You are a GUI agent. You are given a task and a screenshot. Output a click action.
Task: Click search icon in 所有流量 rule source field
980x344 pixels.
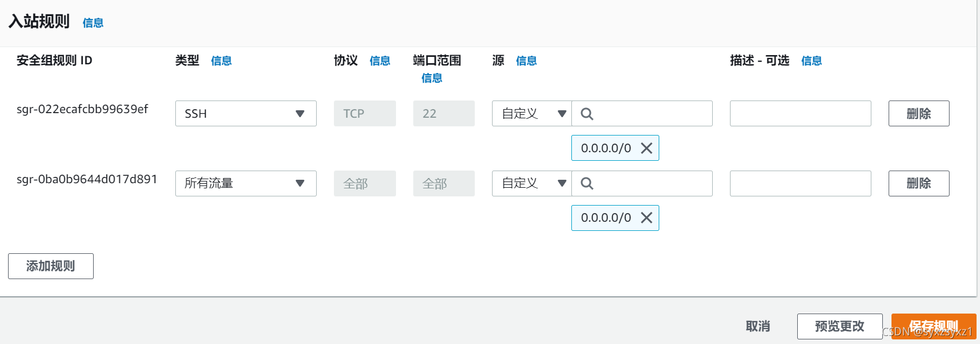(x=587, y=183)
